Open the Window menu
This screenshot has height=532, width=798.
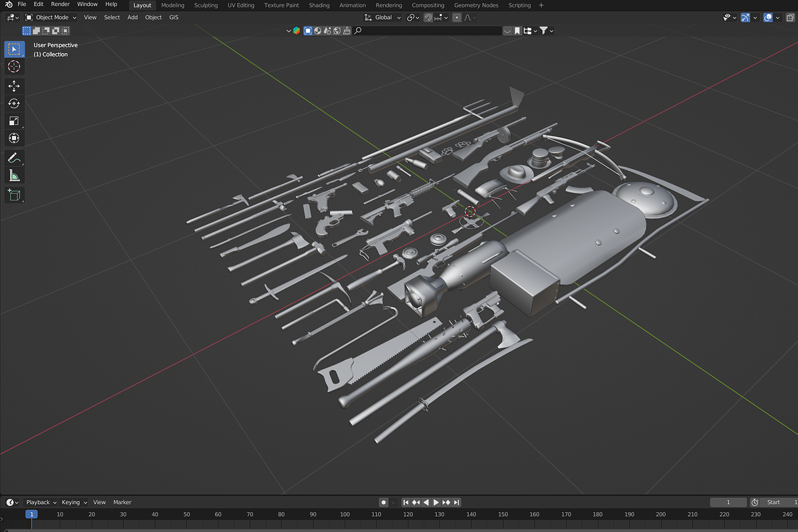pos(87,5)
